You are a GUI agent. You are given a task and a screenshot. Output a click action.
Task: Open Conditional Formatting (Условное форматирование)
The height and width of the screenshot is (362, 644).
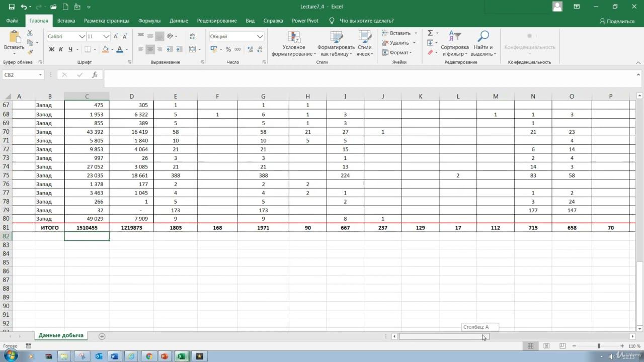click(x=293, y=44)
